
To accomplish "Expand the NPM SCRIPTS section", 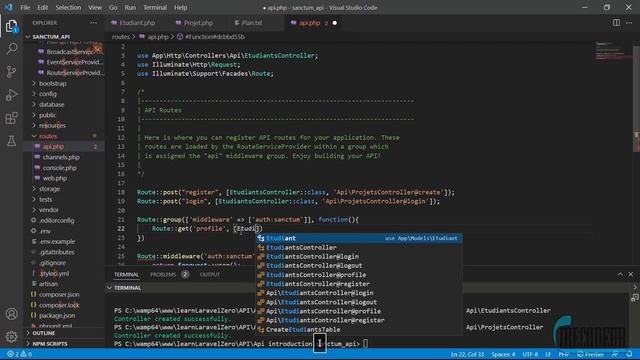I will 64,344.
